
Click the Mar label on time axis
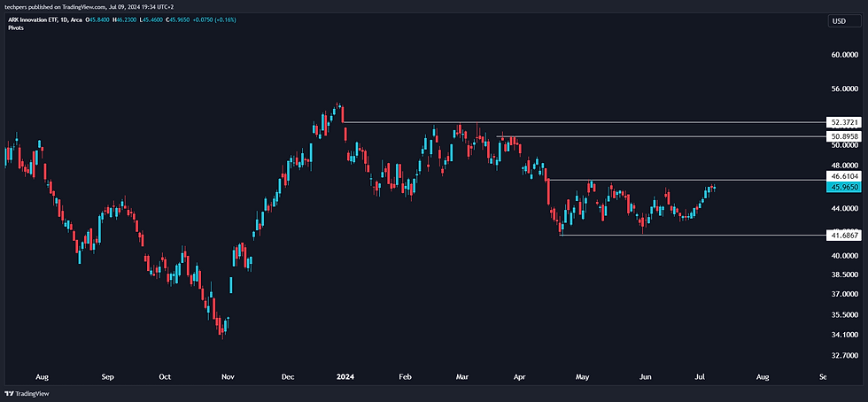[462, 377]
